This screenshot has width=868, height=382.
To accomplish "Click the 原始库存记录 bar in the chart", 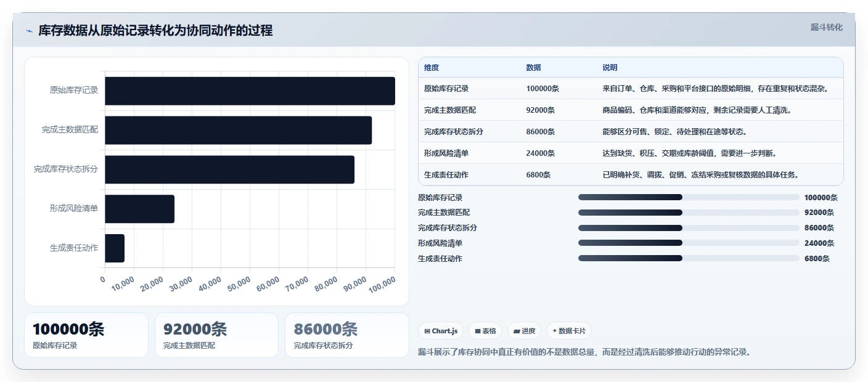I will pos(250,91).
